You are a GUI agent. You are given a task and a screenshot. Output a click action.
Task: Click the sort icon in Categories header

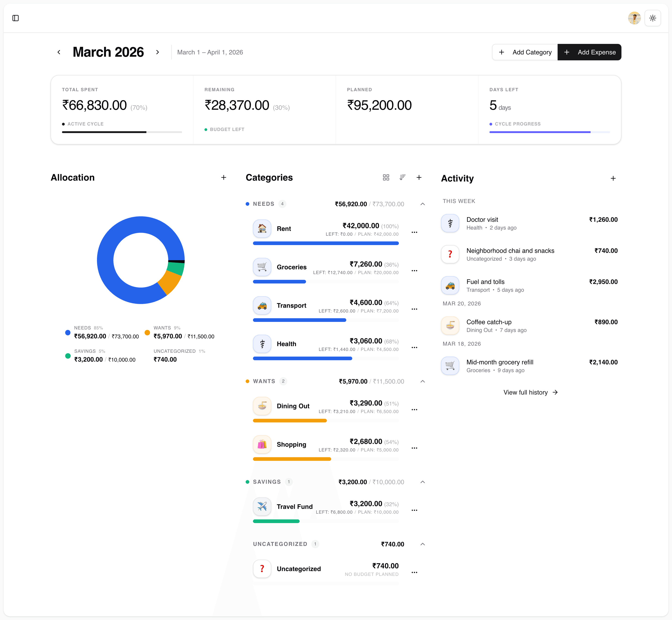click(x=403, y=177)
